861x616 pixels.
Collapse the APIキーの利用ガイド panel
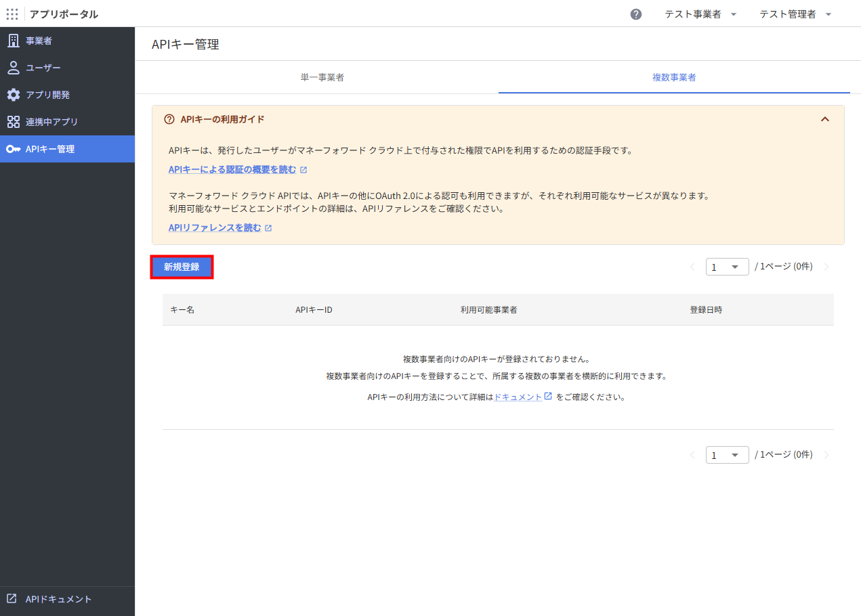(825, 119)
